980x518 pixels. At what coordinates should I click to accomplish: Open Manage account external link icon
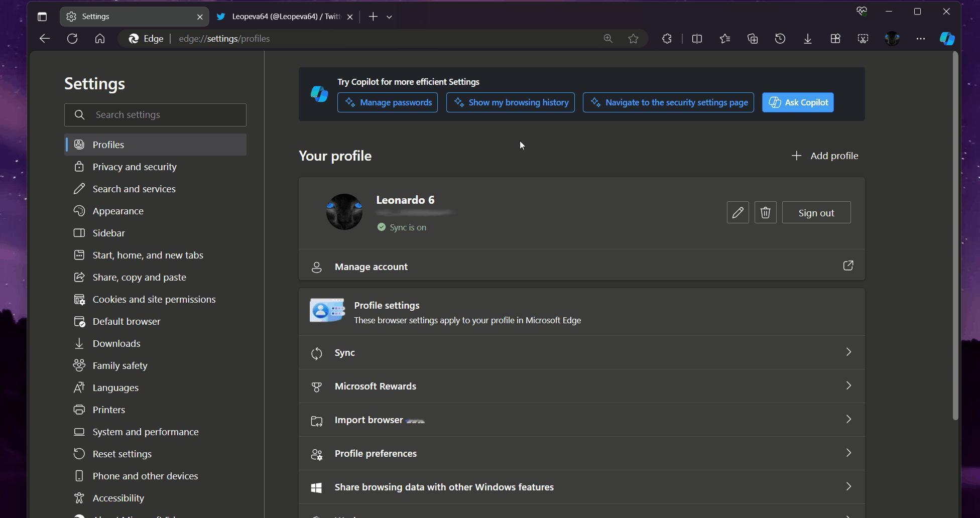click(848, 266)
